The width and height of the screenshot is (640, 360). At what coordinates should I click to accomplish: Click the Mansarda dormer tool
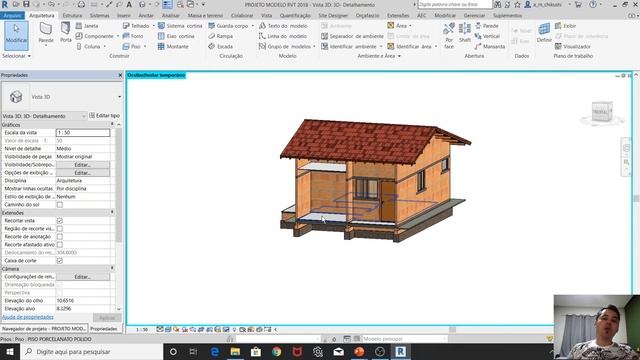click(490, 47)
